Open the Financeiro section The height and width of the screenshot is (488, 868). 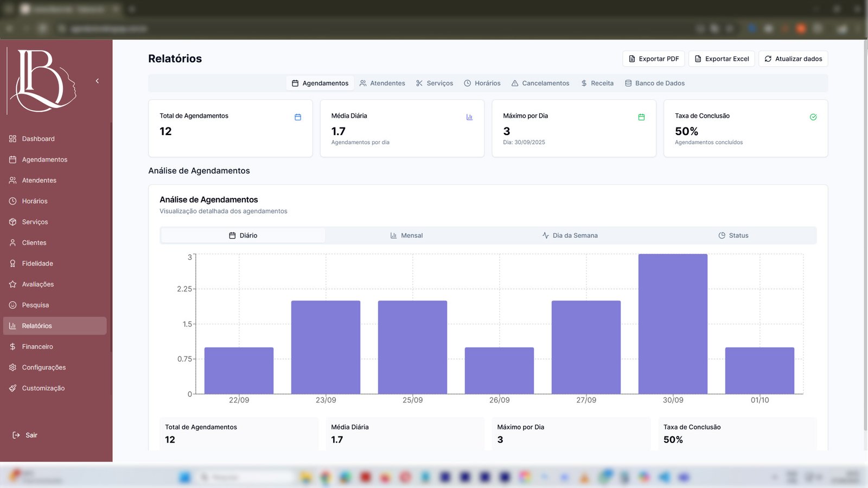click(37, 346)
